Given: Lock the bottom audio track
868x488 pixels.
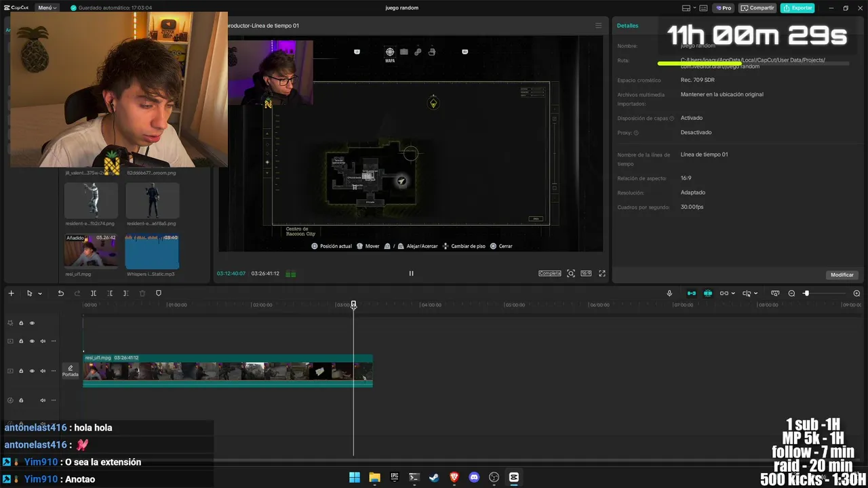Looking at the screenshot, I should click(21, 401).
